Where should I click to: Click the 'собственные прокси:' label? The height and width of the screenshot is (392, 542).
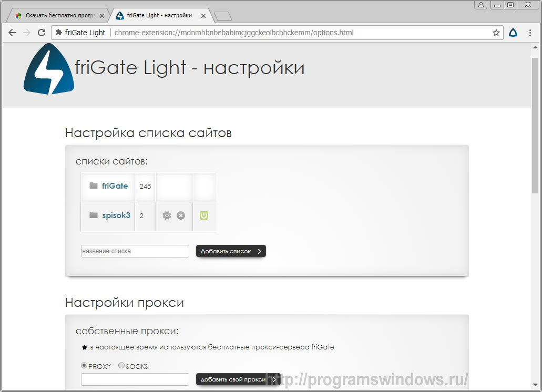pyautogui.click(x=127, y=331)
